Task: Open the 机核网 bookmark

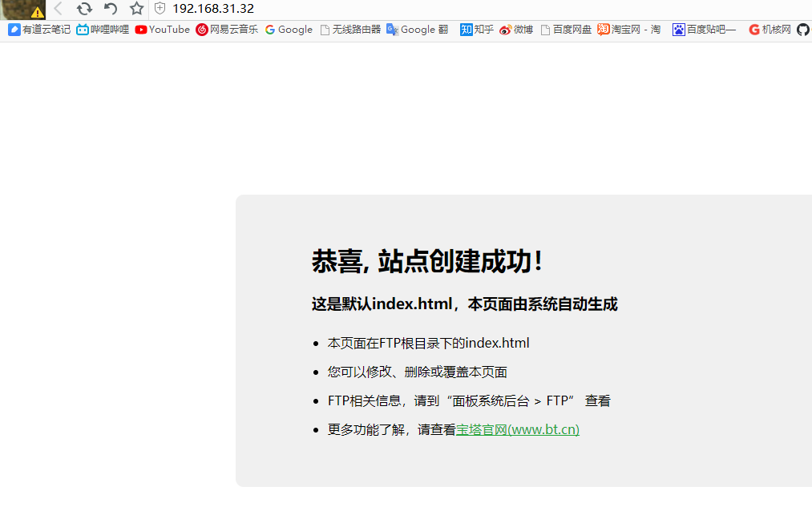Action: [x=769, y=30]
